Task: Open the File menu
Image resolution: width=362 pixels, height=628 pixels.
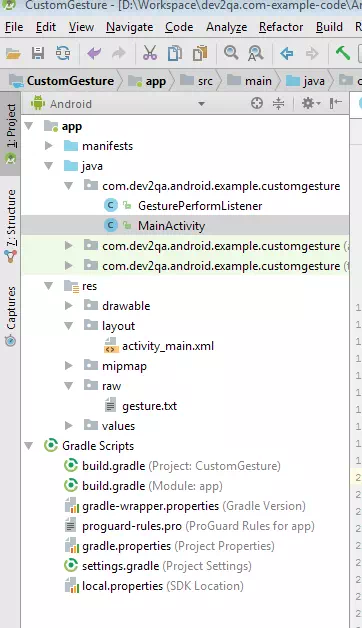Action: tap(14, 27)
